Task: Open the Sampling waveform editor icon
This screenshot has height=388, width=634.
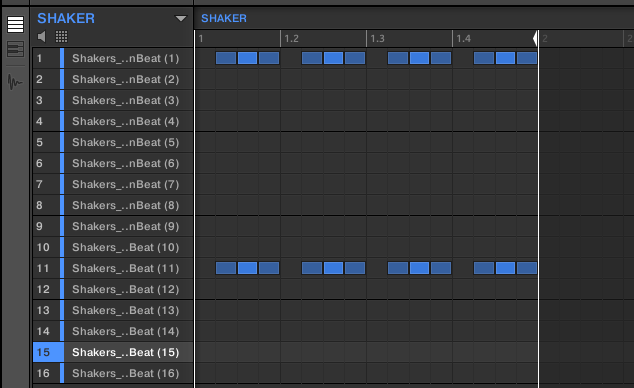Action: 15,82
